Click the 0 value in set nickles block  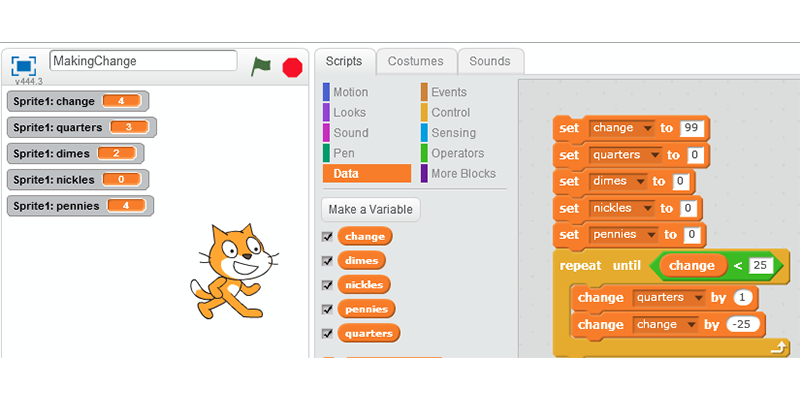pyautogui.click(x=688, y=208)
